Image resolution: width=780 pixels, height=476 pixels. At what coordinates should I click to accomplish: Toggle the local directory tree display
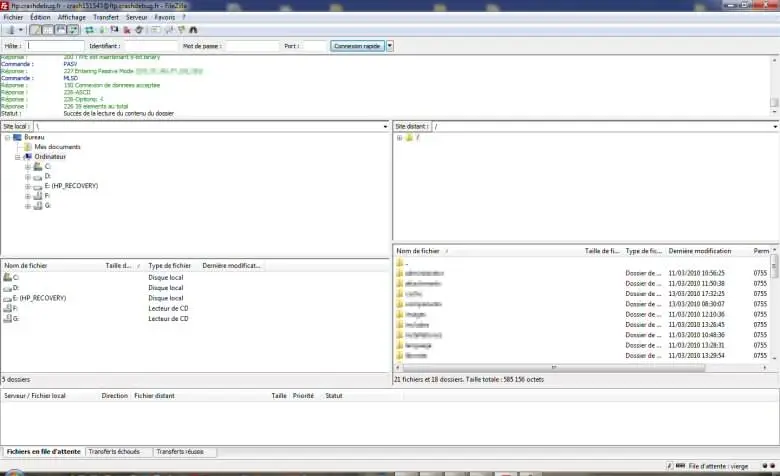click(x=47, y=30)
